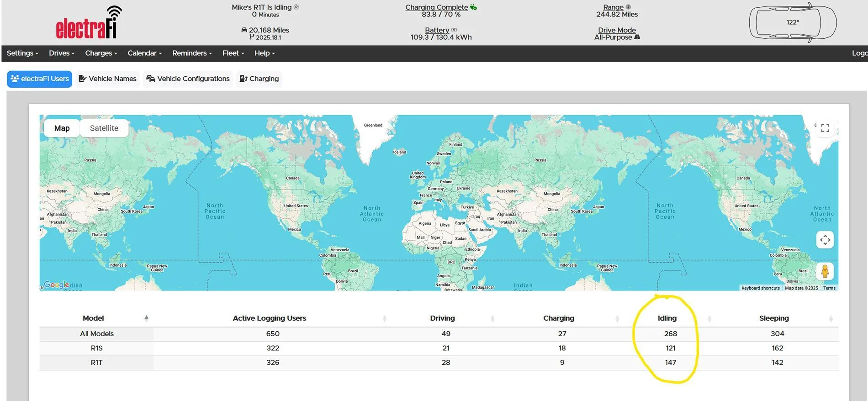The height and width of the screenshot is (401, 868).
Task: Click the R1T row label
Action: pyautogui.click(x=97, y=363)
